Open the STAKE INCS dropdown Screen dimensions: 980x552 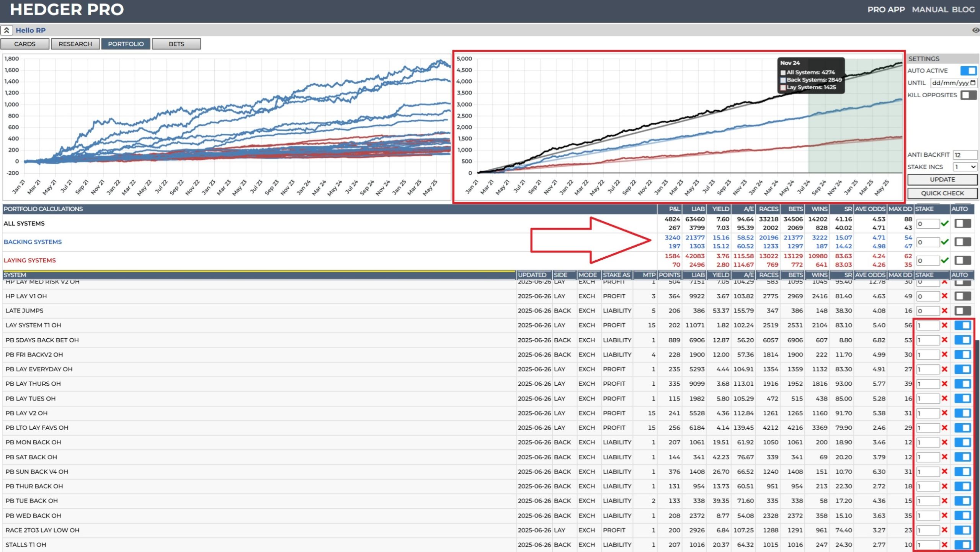click(x=965, y=167)
